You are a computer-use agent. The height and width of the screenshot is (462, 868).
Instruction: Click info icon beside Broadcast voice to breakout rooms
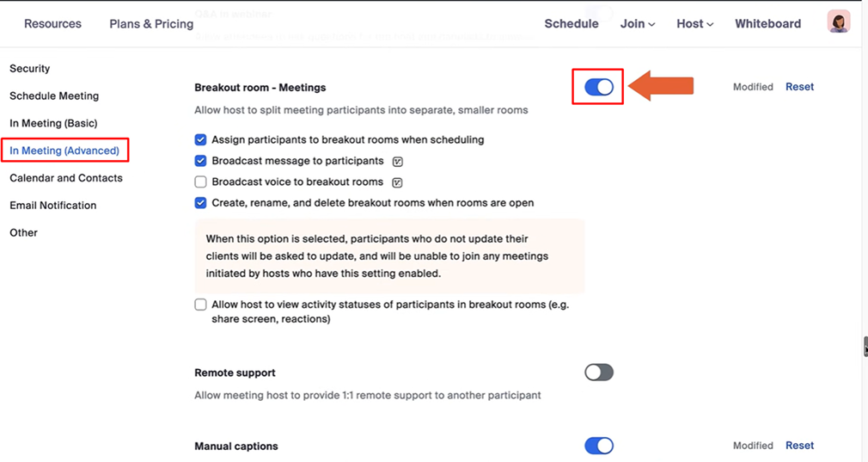pos(397,182)
